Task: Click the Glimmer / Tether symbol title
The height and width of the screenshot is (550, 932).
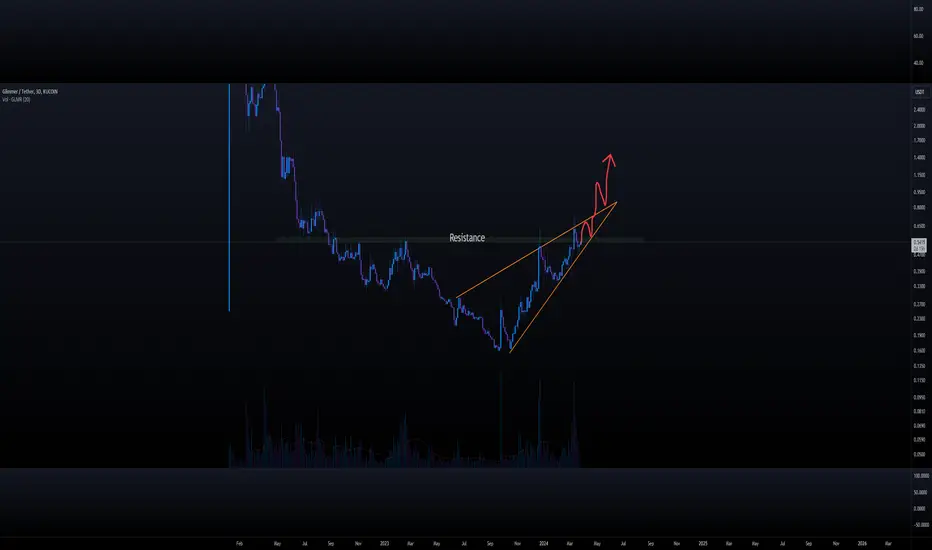Action: [x=30, y=92]
